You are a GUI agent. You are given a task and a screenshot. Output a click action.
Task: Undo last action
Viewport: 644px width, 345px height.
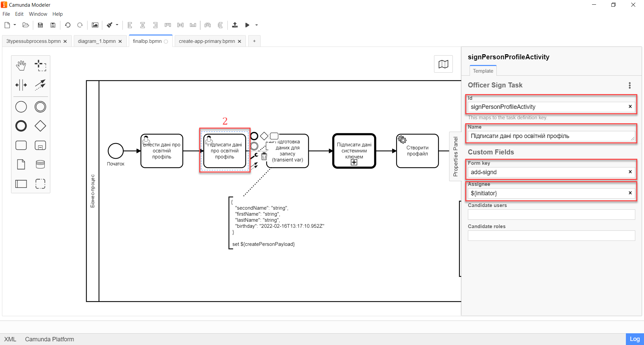click(67, 25)
